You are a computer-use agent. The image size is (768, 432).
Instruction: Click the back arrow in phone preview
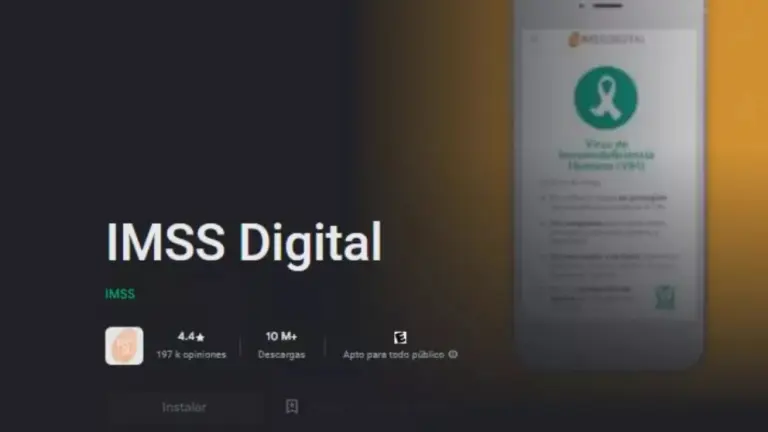tap(534, 39)
